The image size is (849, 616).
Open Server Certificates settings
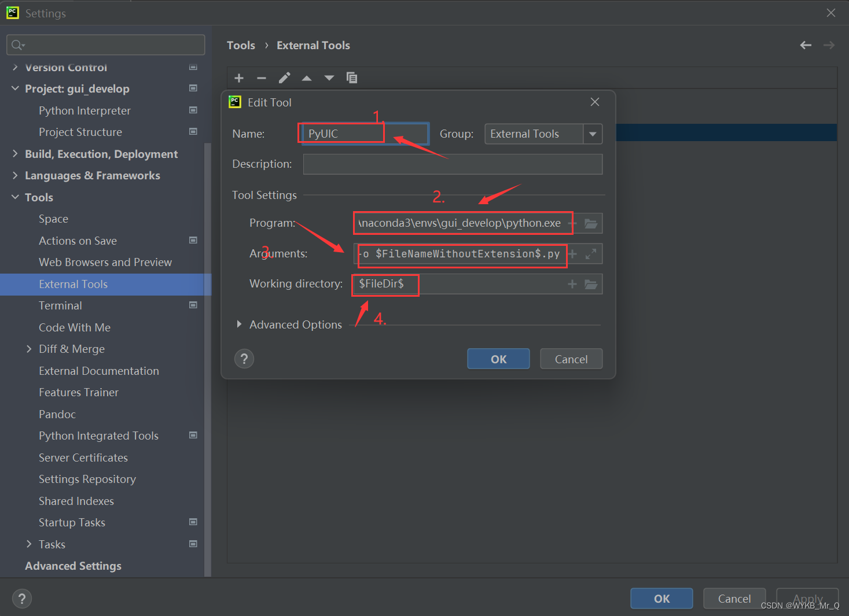(83, 458)
